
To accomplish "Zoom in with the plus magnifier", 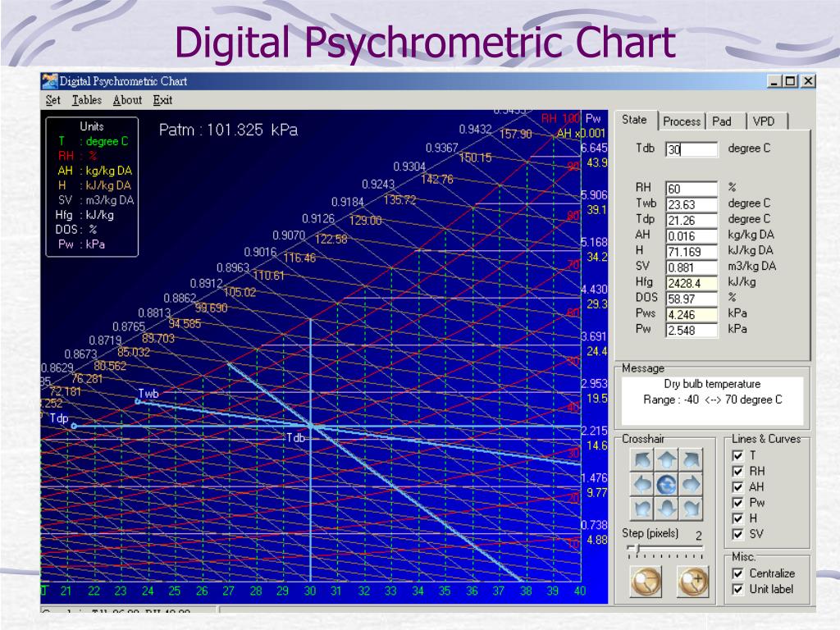I will tap(692, 582).
